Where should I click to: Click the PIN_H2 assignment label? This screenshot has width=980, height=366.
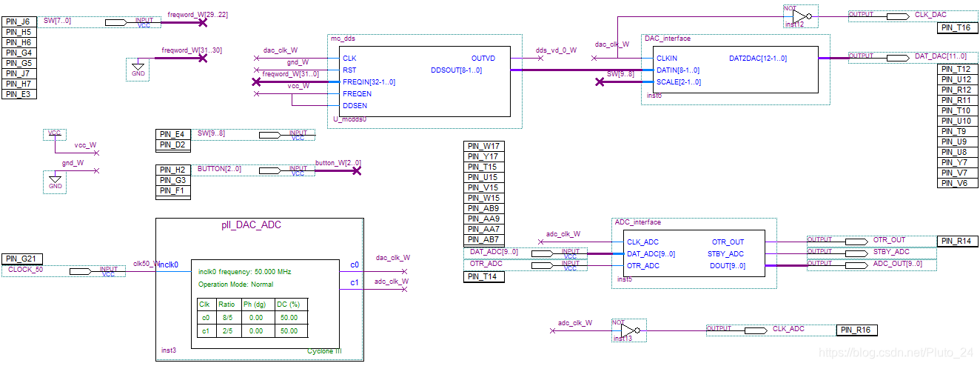click(174, 170)
